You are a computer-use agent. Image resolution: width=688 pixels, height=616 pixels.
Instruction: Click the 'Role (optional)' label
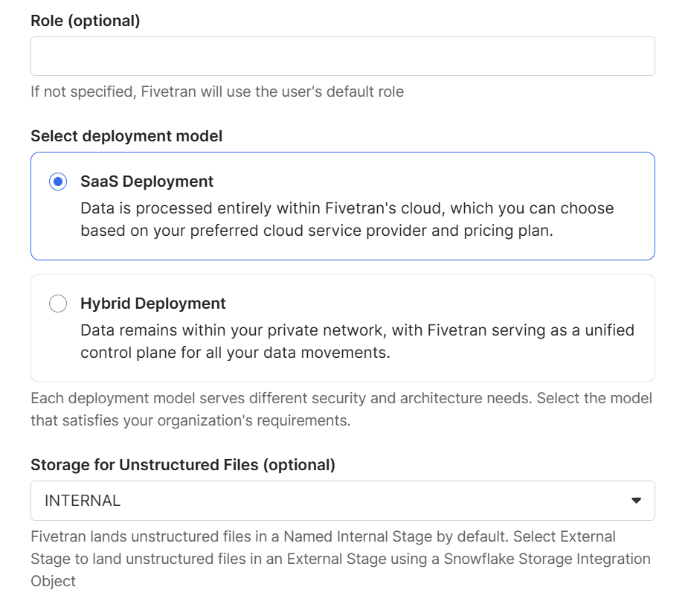click(85, 21)
